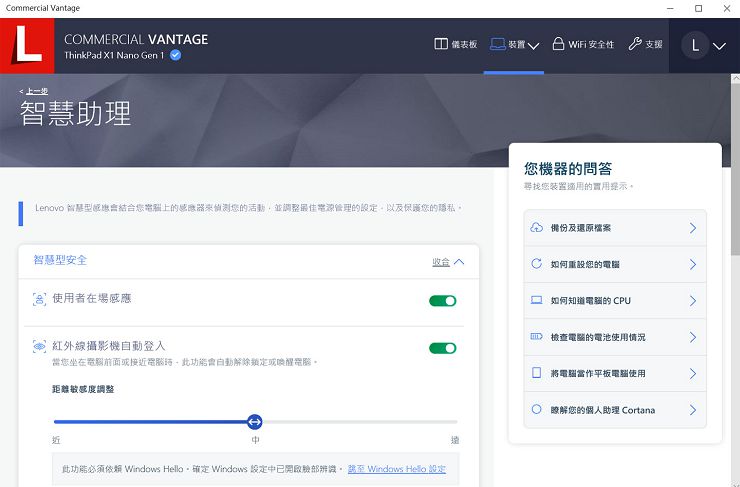Expand the arrow on 備份及還原檔案 row

tap(693, 228)
